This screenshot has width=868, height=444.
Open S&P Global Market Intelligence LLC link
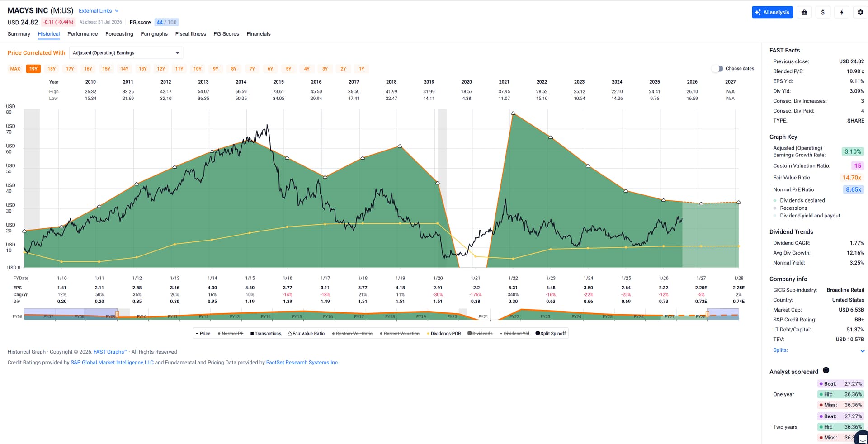[x=112, y=363]
